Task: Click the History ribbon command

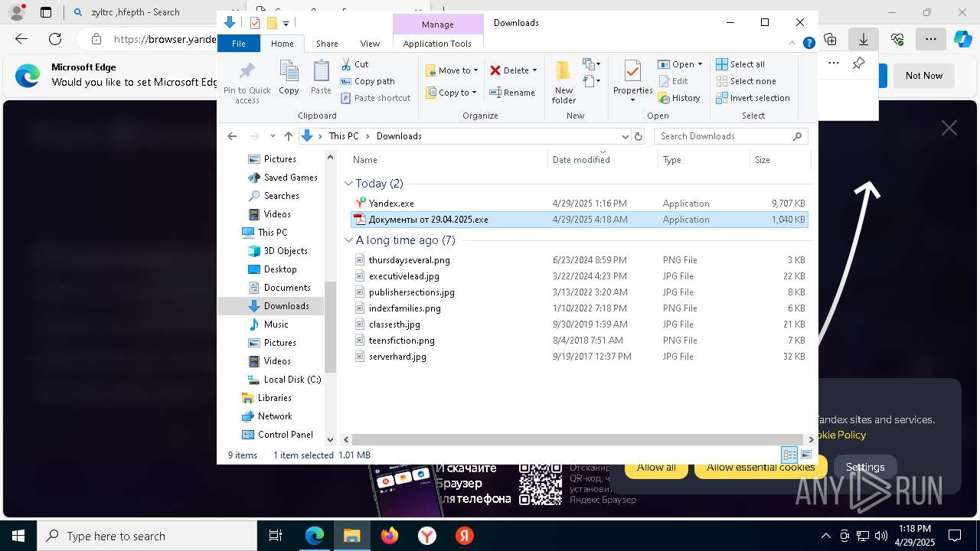Action: pyautogui.click(x=678, y=98)
